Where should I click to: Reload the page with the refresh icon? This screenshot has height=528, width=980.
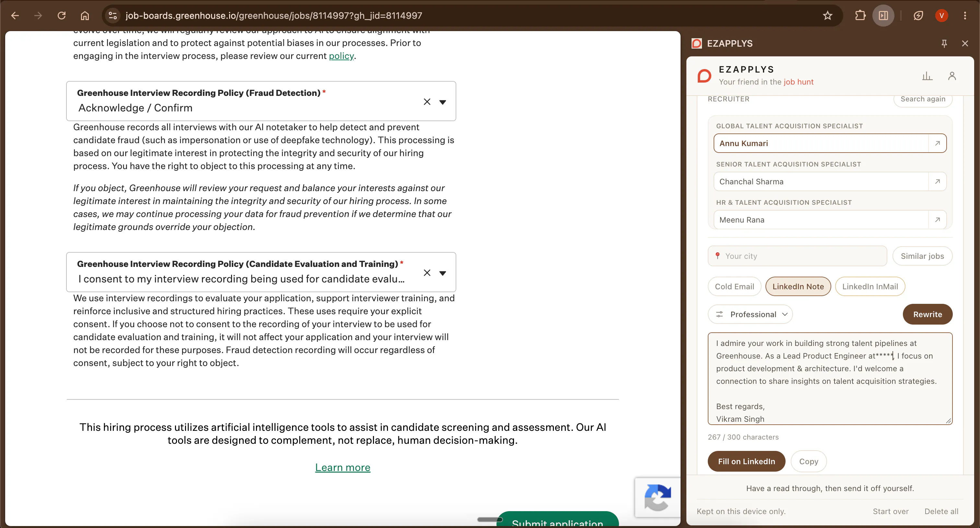tap(62, 16)
